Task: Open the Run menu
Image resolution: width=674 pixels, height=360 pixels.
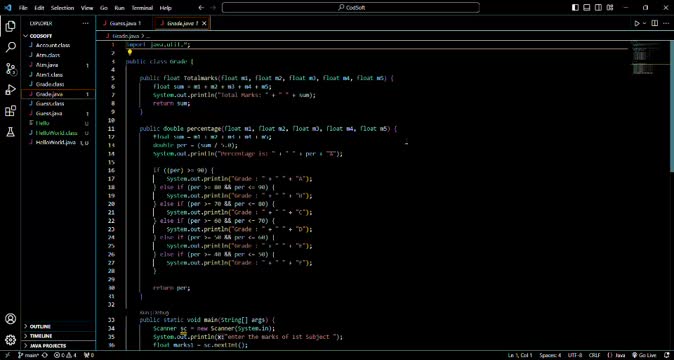Action: pos(119,8)
